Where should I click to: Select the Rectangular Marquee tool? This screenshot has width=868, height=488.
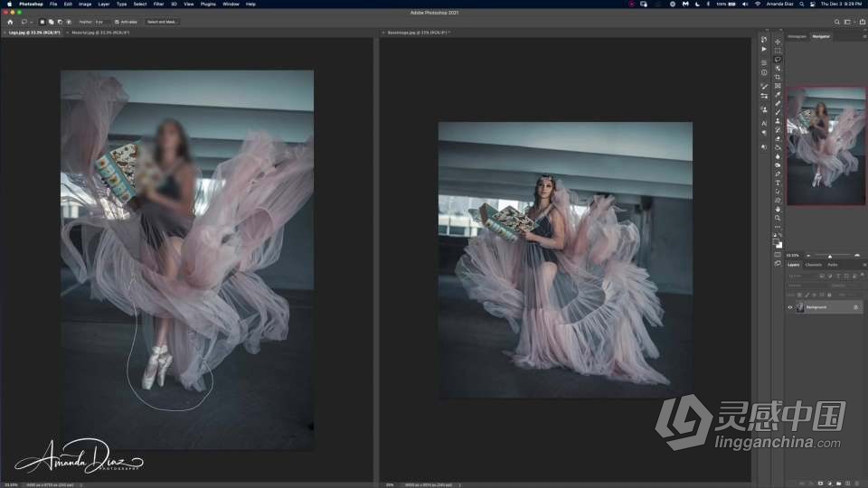point(778,51)
